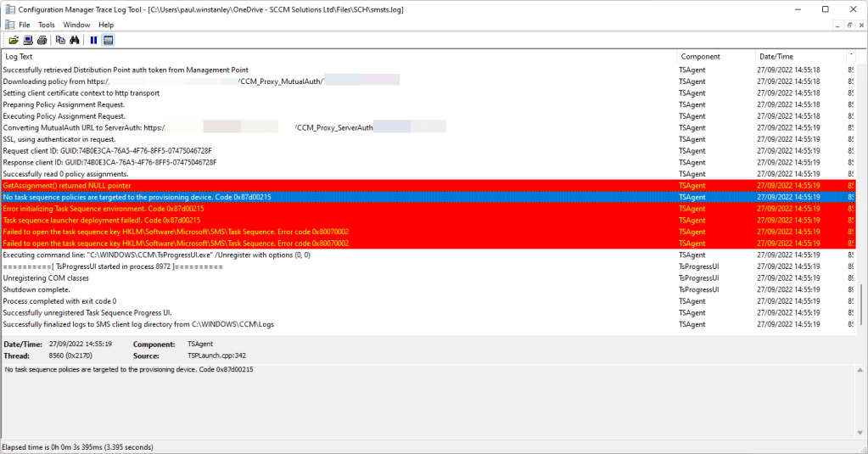Select the 'GetAssignment() returned NULL pointer' row
868x454 pixels.
pyautogui.click(x=339, y=185)
